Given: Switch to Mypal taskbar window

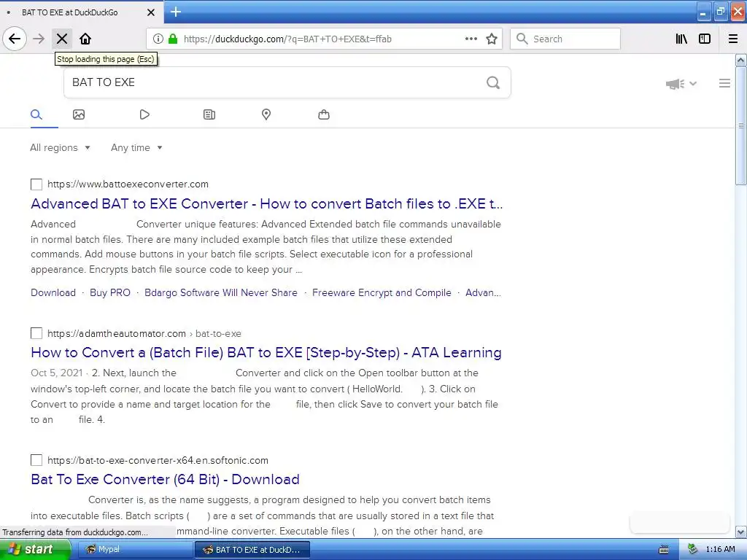Looking at the screenshot, I should 134,550.
